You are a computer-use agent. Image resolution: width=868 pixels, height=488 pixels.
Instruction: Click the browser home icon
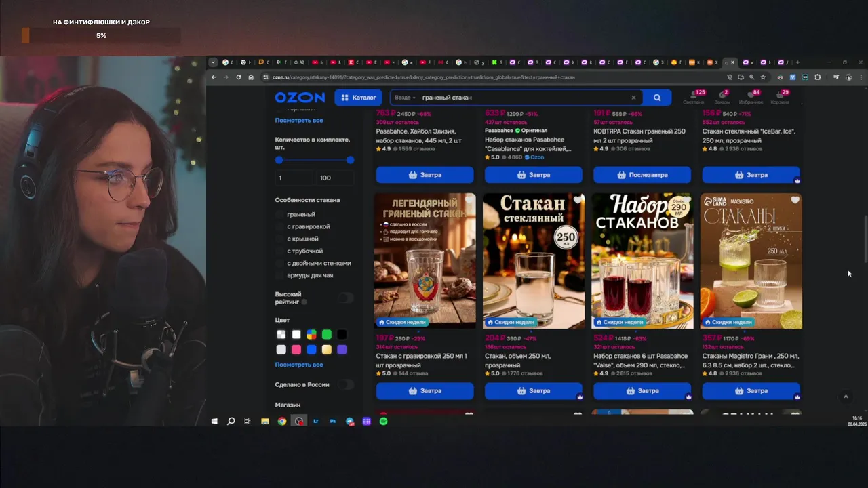click(251, 77)
